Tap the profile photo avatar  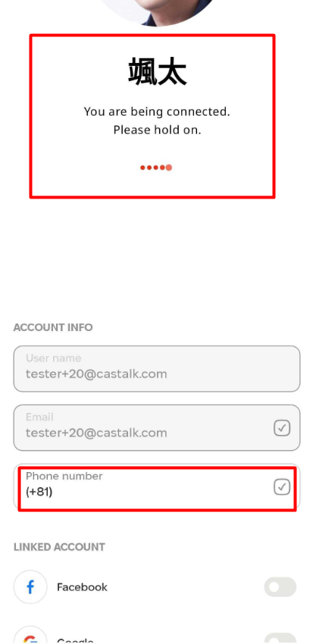click(x=157, y=12)
